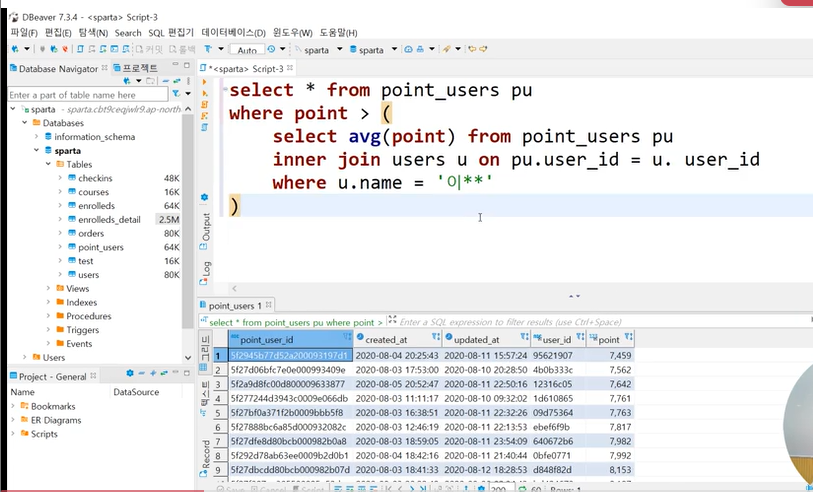This screenshot has height=492, width=813.
Task: Open the 파일(F) menu
Action: click(x=24, y=33)
